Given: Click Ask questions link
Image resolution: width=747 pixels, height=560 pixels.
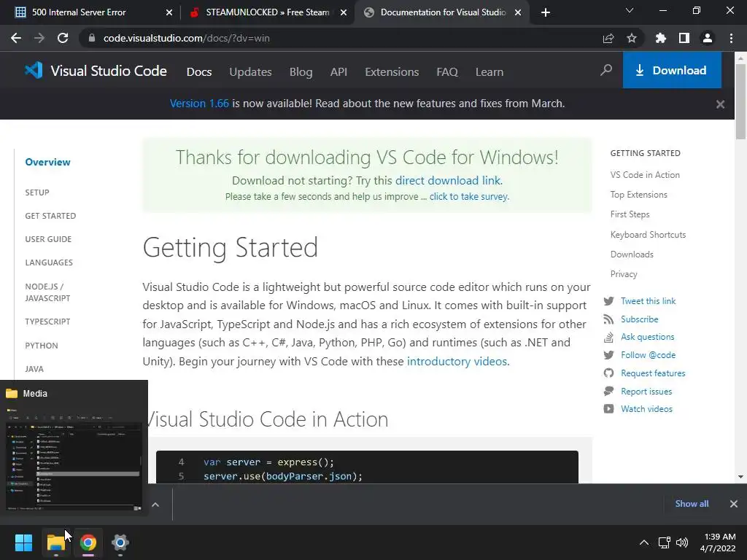Looking at the screenshot, I should pos(648,337).
